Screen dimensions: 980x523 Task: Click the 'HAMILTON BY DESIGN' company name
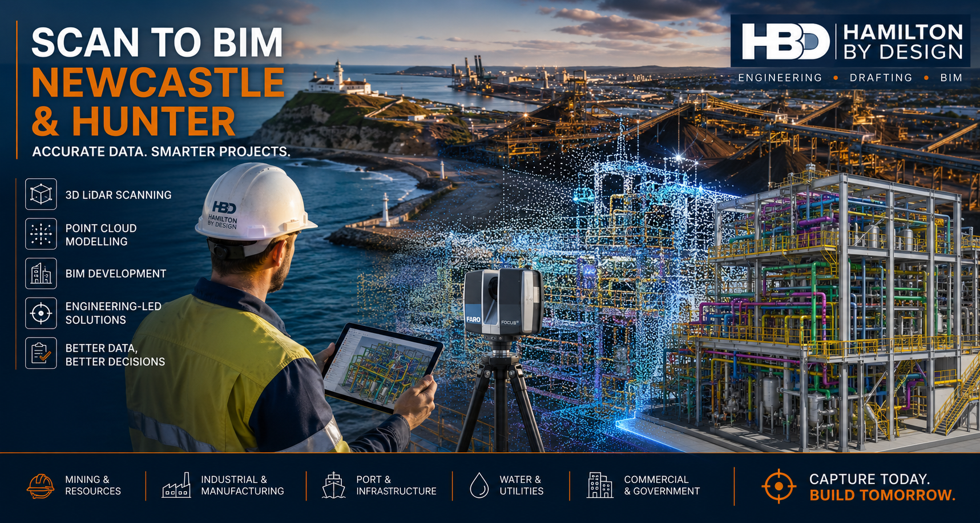(904, 42)
